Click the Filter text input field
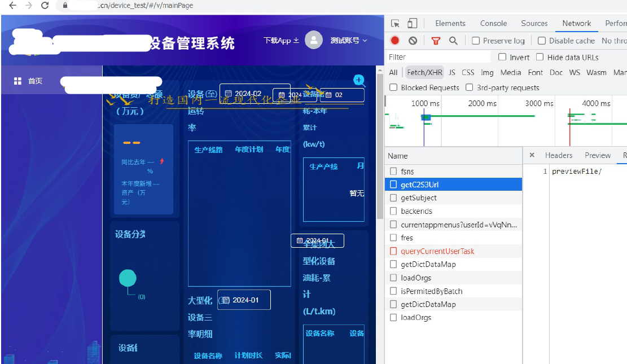Viewport: 627px width, 364px height. tap(438, 57)
